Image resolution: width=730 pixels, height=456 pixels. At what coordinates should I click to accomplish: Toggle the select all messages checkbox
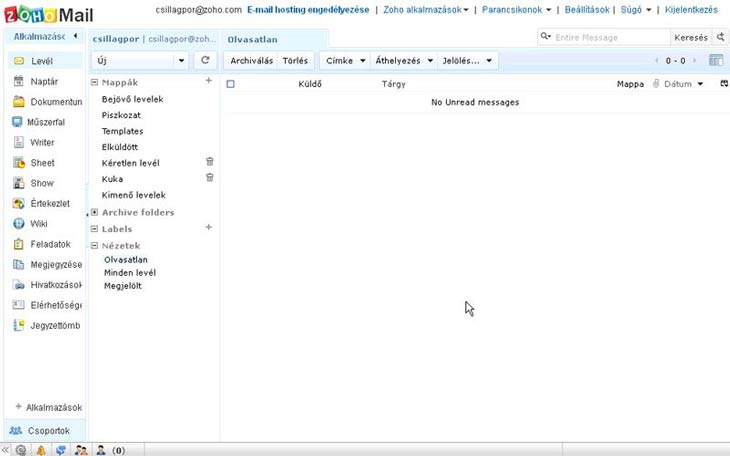[231, 84]
